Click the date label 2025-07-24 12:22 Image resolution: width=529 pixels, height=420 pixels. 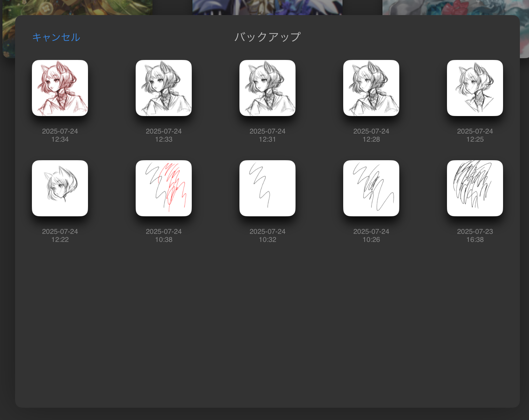coord(60,236)
